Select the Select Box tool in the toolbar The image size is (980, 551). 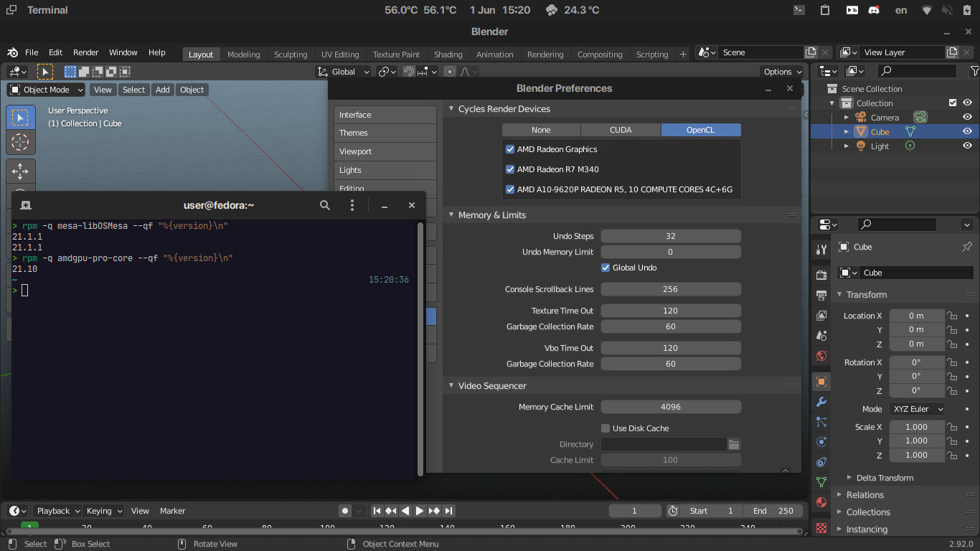pos(20,117)
